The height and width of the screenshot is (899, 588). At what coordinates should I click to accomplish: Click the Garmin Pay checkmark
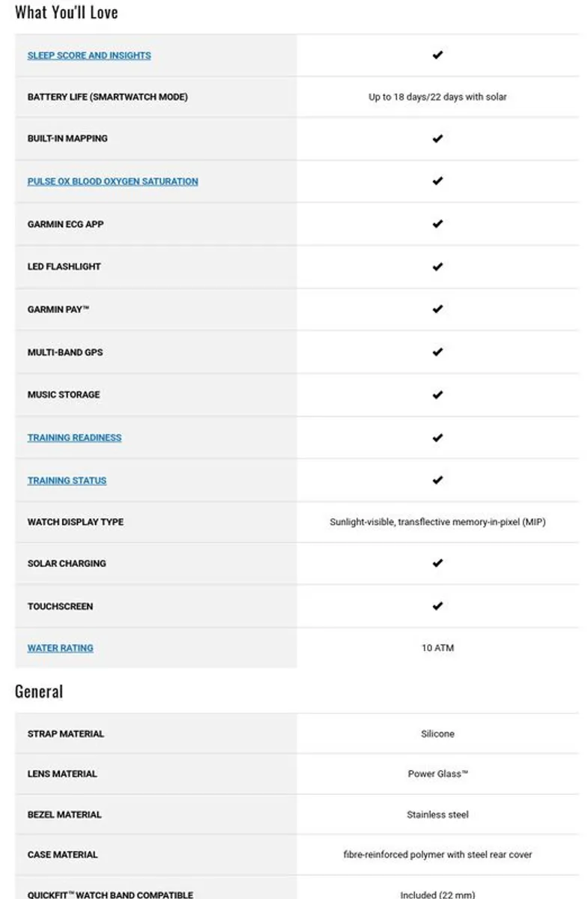pyautogui.click(x=437, y=309)
